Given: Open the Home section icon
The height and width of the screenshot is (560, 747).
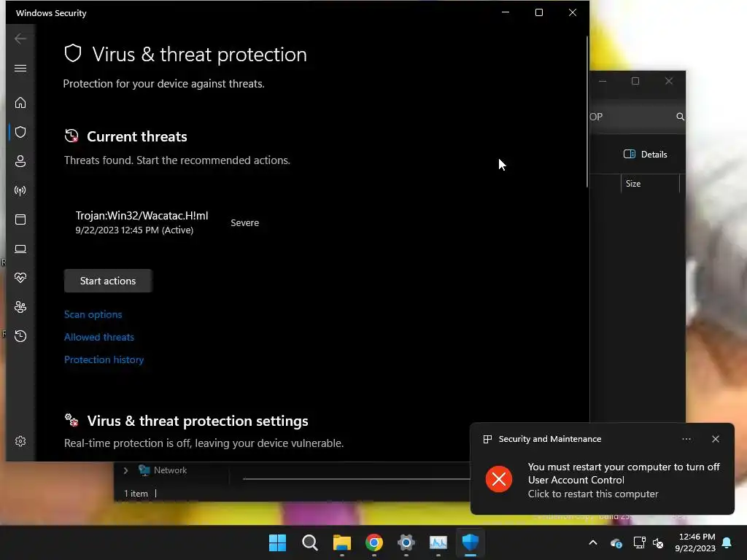Looking at the screenshot, I should click(20, 102).
